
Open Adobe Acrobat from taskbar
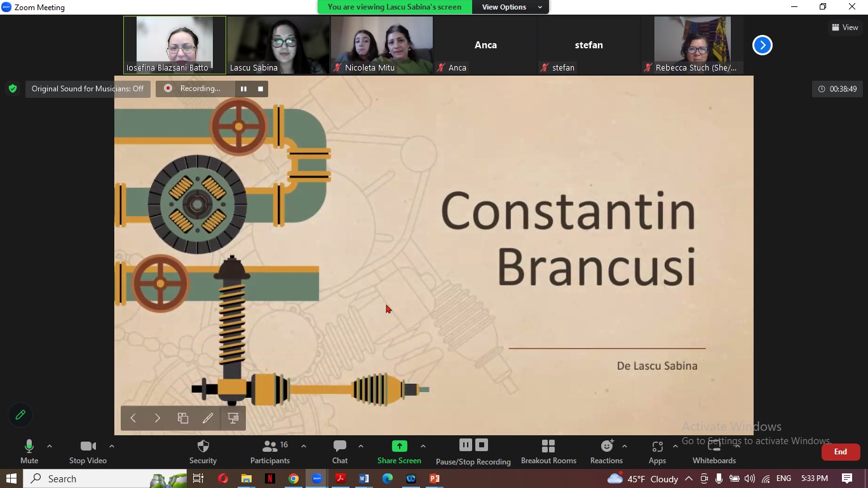[x=341, y=478]
